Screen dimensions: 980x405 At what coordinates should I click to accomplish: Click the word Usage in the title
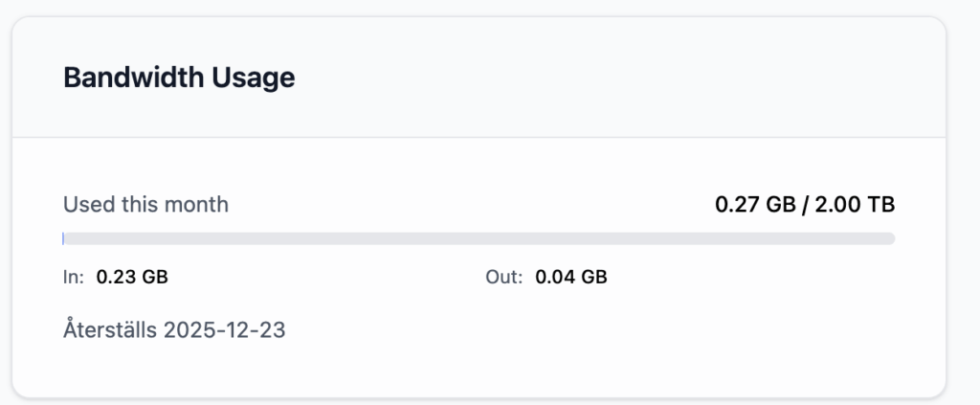pos(257,78)
